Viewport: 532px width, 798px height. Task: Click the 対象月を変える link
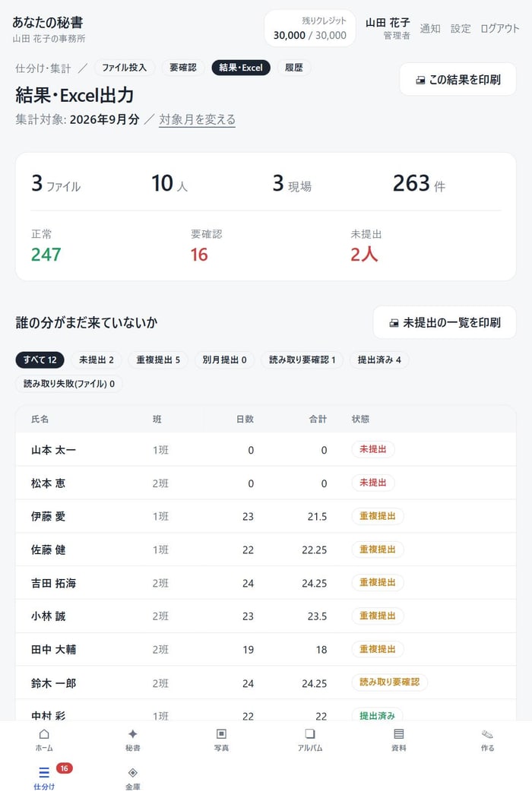197,119
